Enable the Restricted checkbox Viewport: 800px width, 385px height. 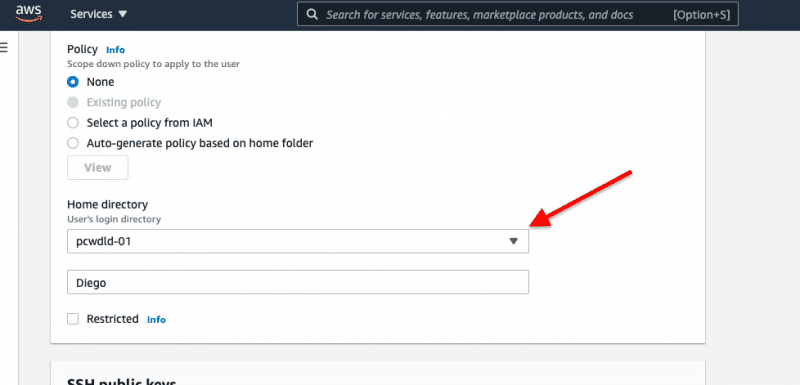(x=73, y=319)
